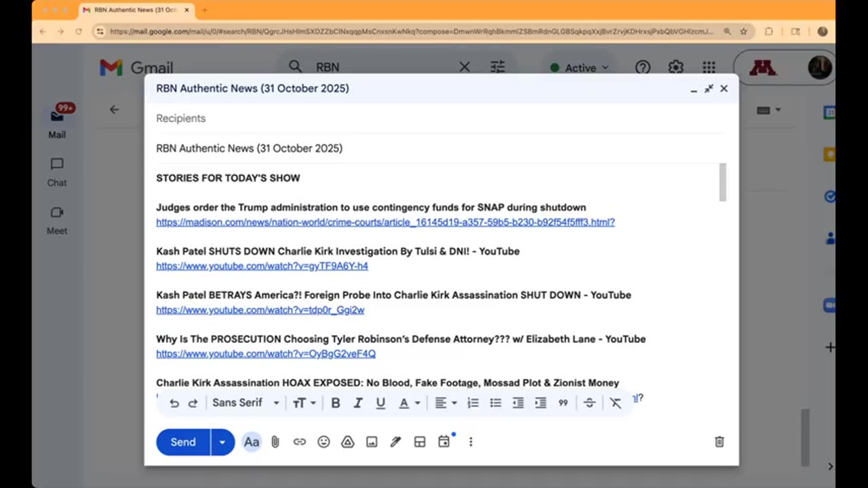Open the input tools keyboard dropdown
The height and width of the screenshot is (488, 868).
pos(768,110)
